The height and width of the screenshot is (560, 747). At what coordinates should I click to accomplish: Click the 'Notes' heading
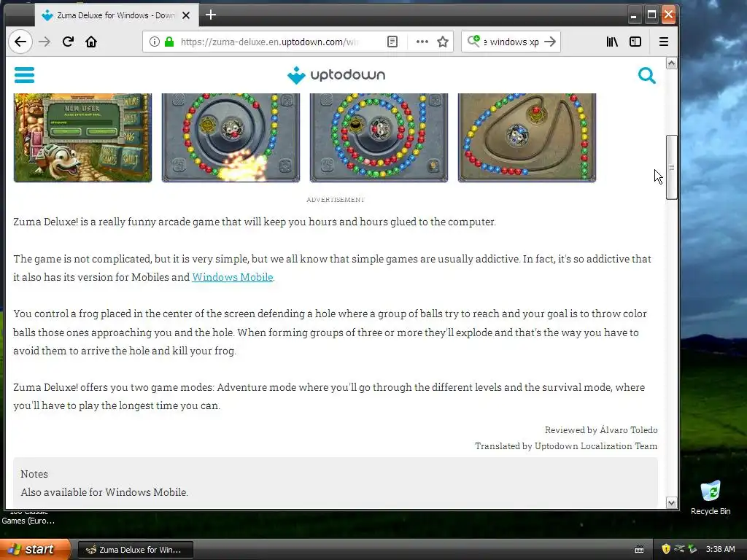[x=34, y=474]
